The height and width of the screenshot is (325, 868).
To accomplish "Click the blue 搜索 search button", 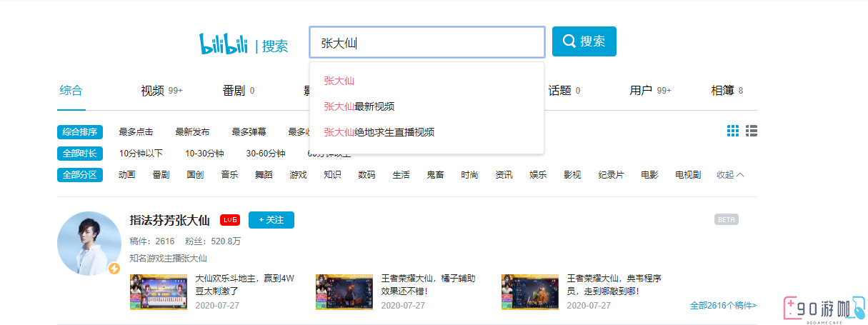I will click(x=584, y=41).
